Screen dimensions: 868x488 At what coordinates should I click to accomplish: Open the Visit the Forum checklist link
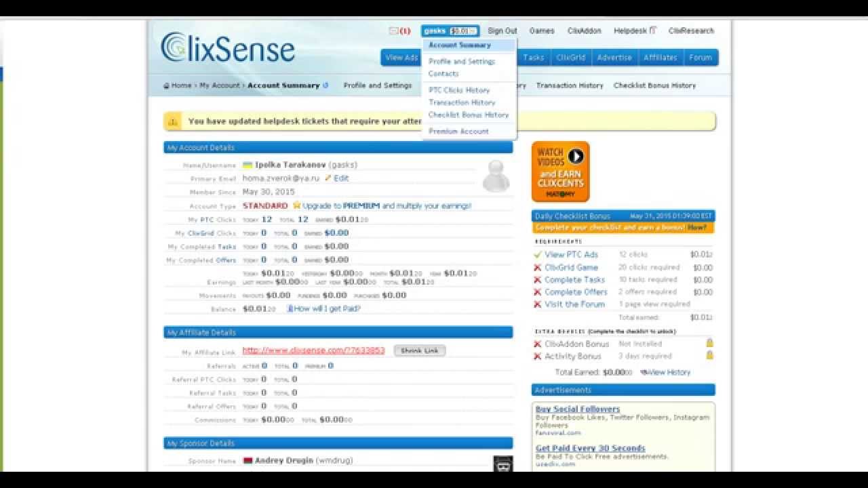(575, 304)
